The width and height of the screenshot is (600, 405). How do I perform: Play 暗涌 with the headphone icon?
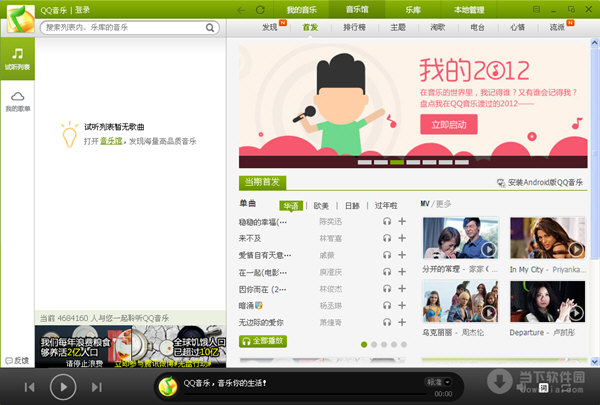click(387, 305)
